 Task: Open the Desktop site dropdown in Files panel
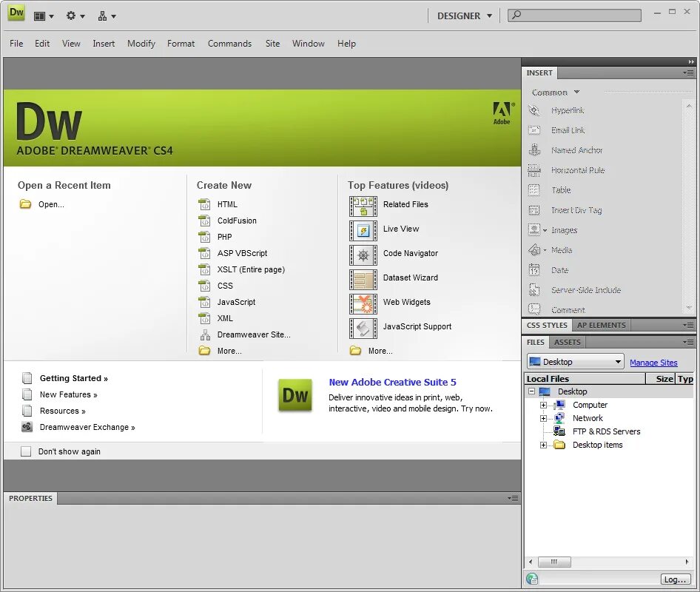(576, 362)
